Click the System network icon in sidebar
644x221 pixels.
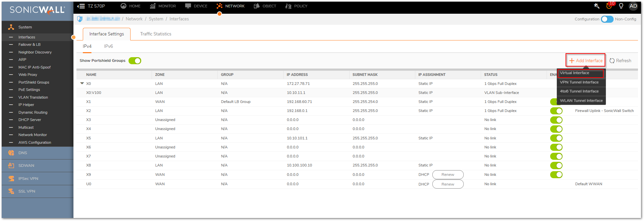click(x=11, y=27)
